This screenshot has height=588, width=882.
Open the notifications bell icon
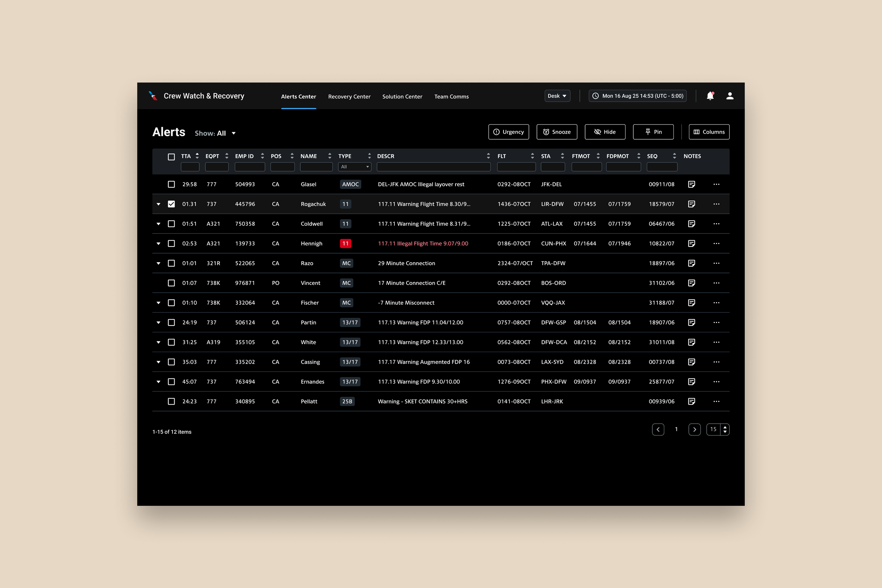click(710, 96)
